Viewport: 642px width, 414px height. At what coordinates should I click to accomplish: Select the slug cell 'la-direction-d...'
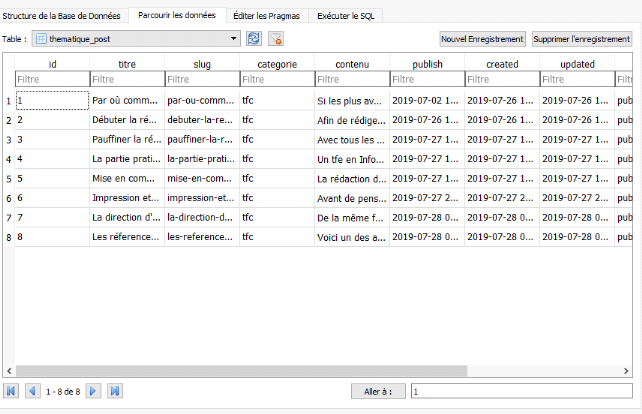202,217
